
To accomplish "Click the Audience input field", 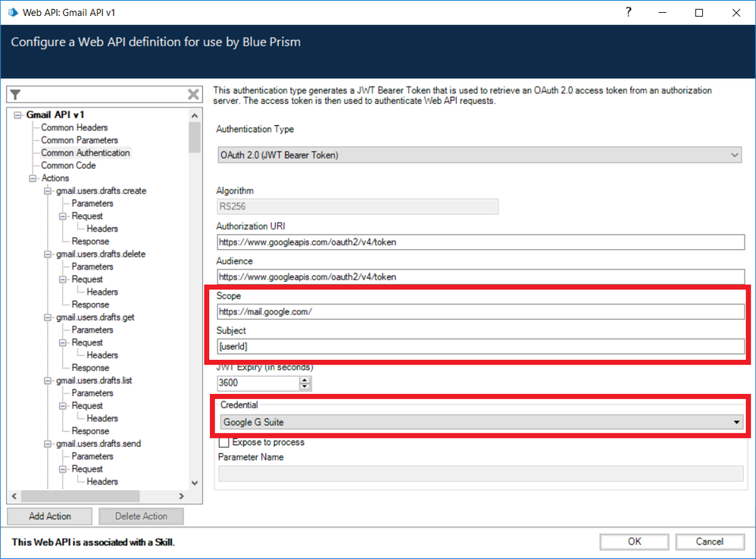I will 481,276.
